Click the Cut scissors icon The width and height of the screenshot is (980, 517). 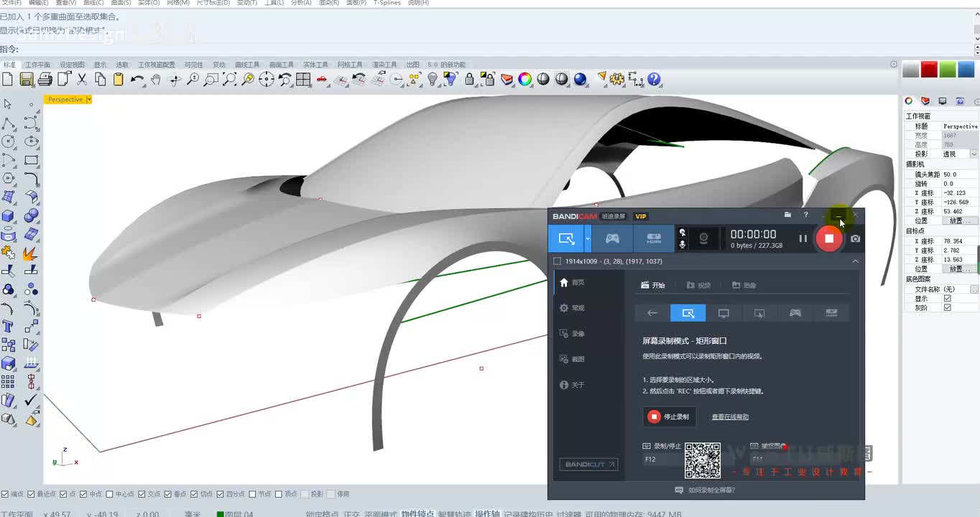(82, 79)
